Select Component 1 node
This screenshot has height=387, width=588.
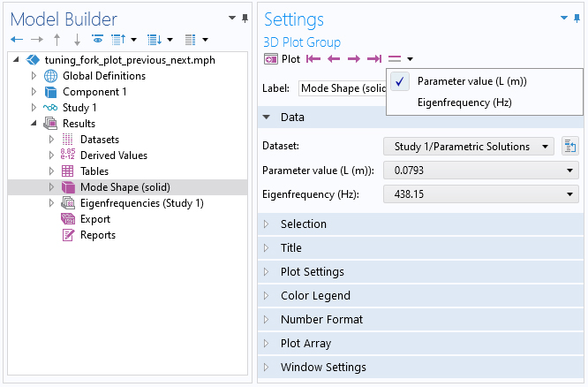(94, 92)
